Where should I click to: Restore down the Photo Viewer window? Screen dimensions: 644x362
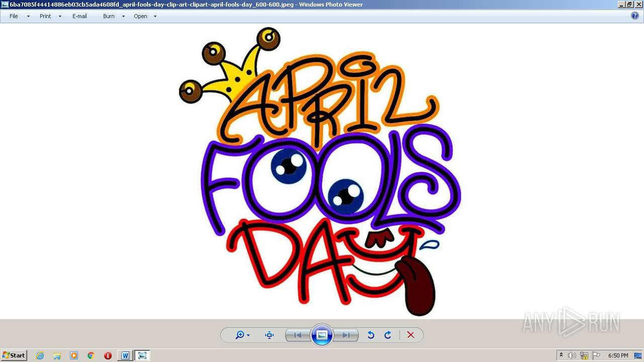pos(629,5)
